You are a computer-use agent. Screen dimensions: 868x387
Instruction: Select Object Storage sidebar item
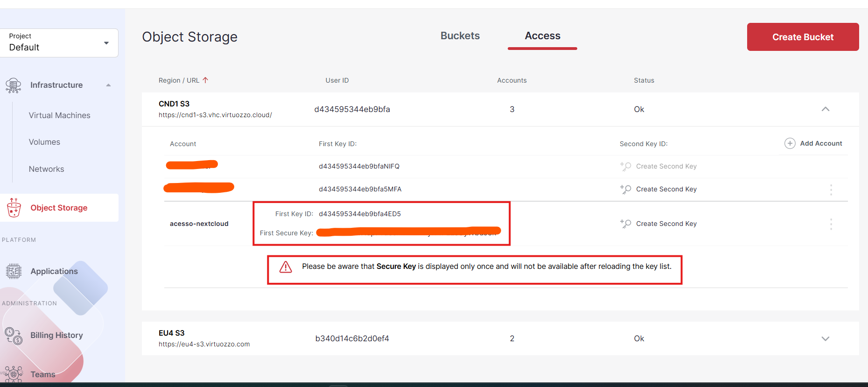tap(59, 208)
